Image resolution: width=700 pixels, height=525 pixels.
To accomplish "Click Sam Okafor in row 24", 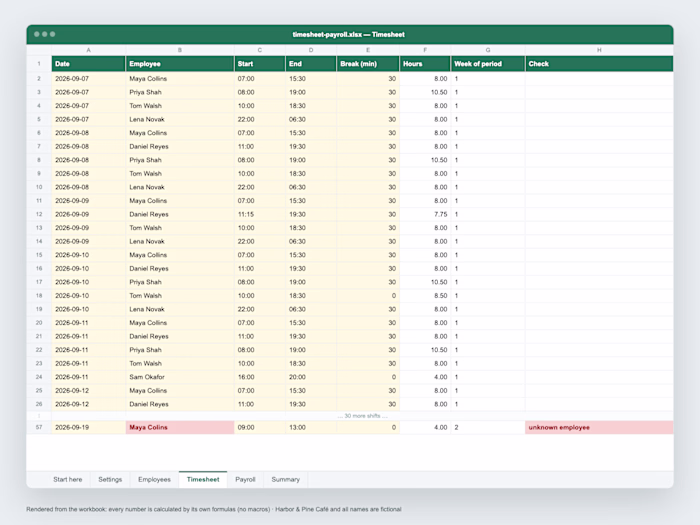I will coord(180,377).
